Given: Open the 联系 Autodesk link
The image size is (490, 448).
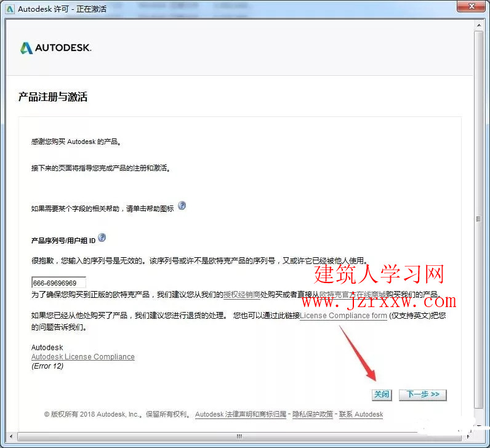Looking at the screenshot, I should (361, 414).
